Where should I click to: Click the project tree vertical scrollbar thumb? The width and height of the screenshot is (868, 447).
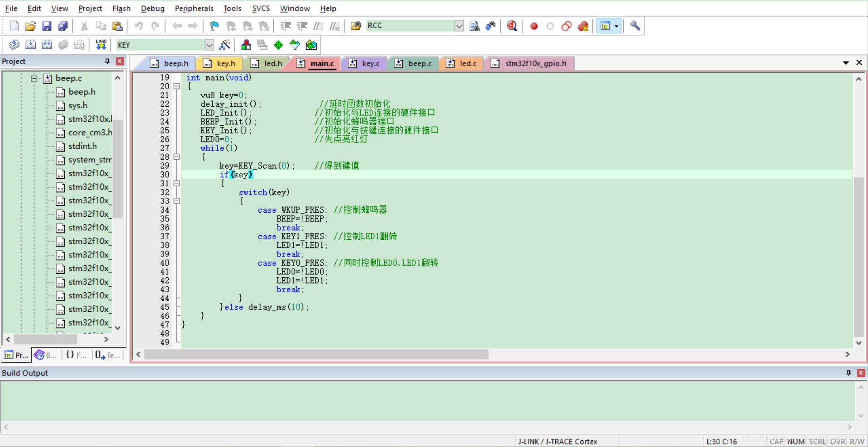coord(118,169)
